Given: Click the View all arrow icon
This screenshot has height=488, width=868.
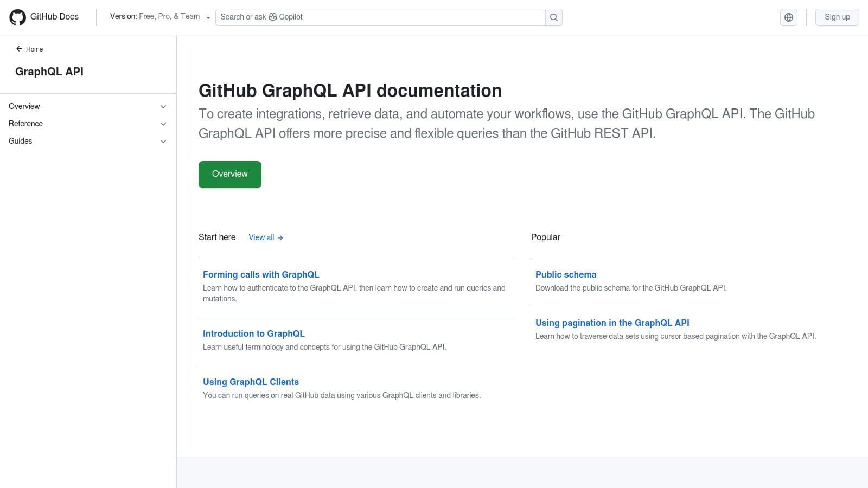Looking at the screenshot, I should tap(280, 237).
